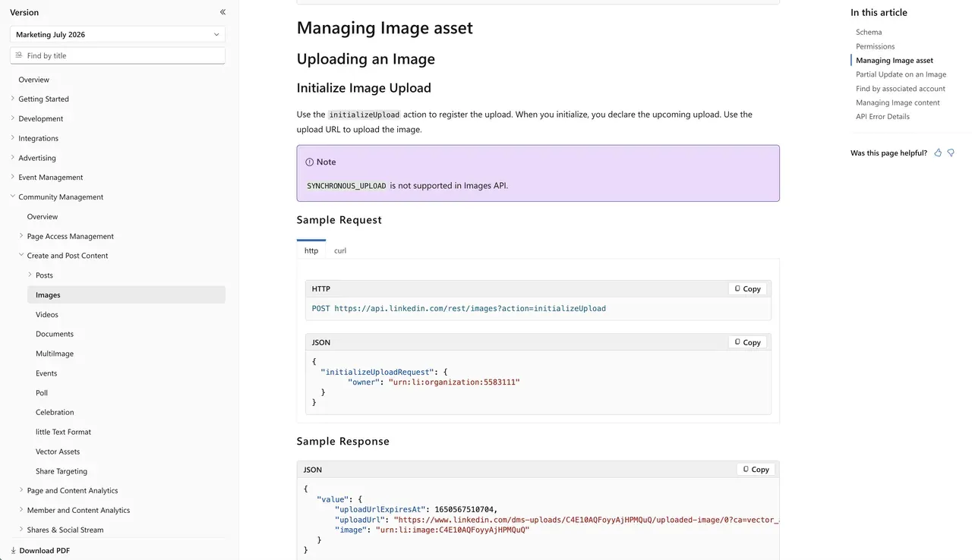Jump to Managing Image content
This screenshot has width=972, height=560.
898,102
